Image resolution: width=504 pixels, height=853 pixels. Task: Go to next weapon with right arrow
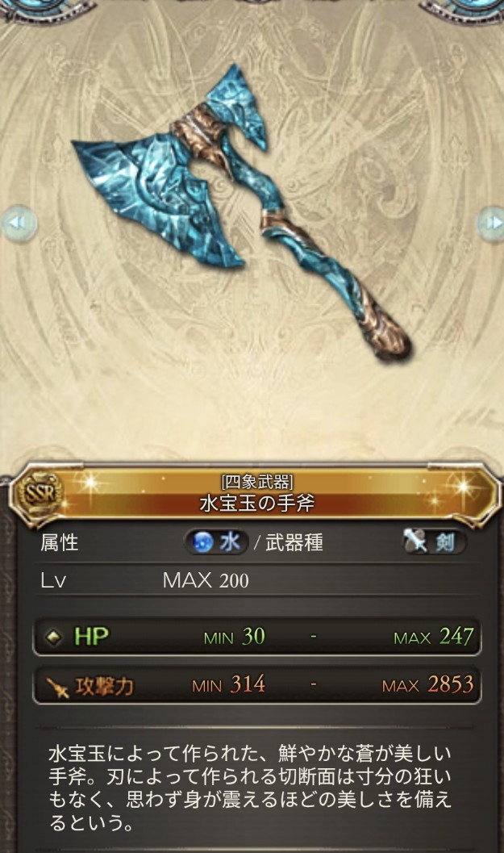[490, 223]
